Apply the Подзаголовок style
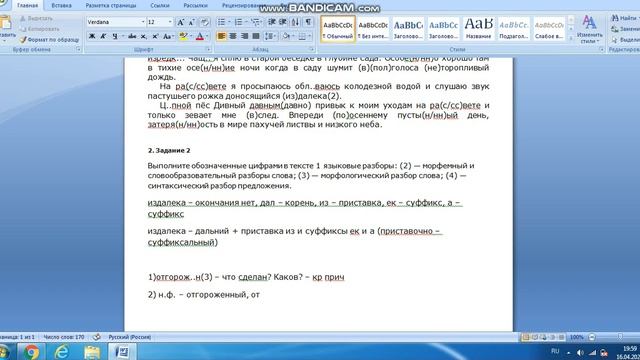 coord(514,29)
